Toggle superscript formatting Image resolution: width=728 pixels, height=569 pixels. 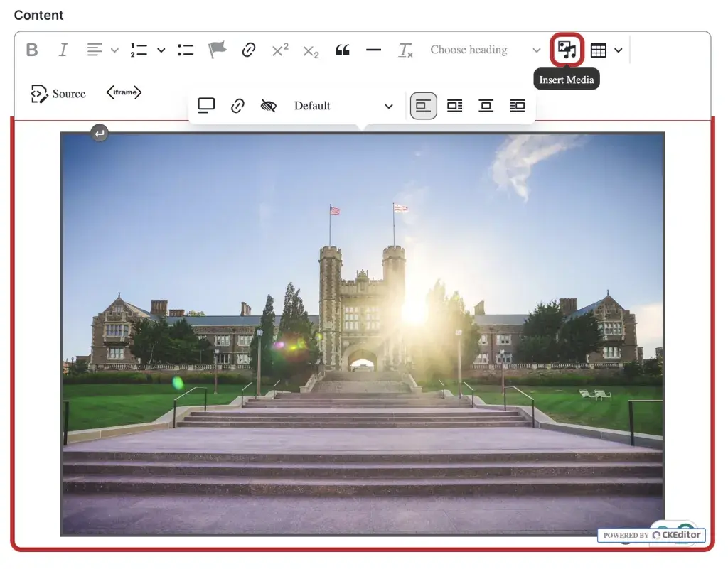(280, 50)
